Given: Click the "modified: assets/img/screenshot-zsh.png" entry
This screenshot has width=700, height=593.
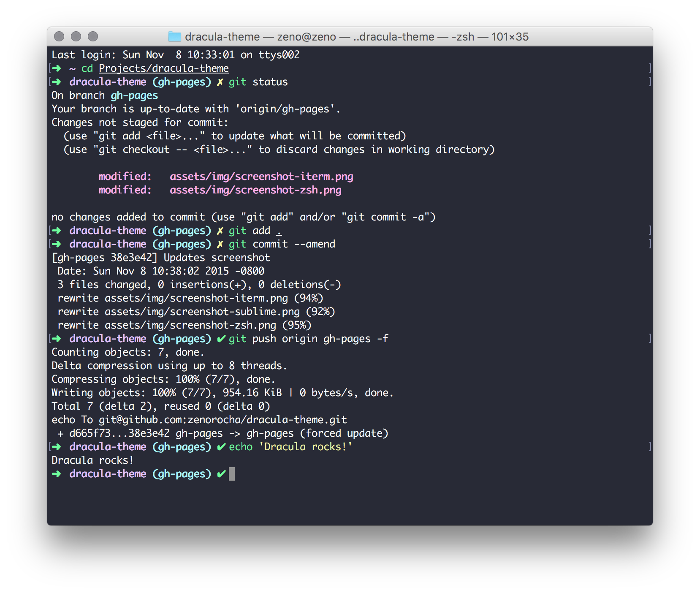Looking at the screenshot, I should 220,190.
